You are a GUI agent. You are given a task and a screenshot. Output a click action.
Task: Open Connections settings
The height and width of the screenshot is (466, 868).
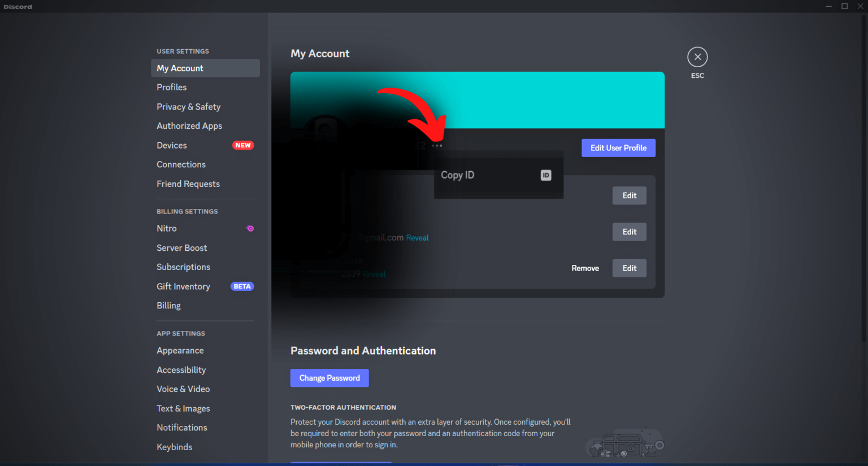pos(181,164)
